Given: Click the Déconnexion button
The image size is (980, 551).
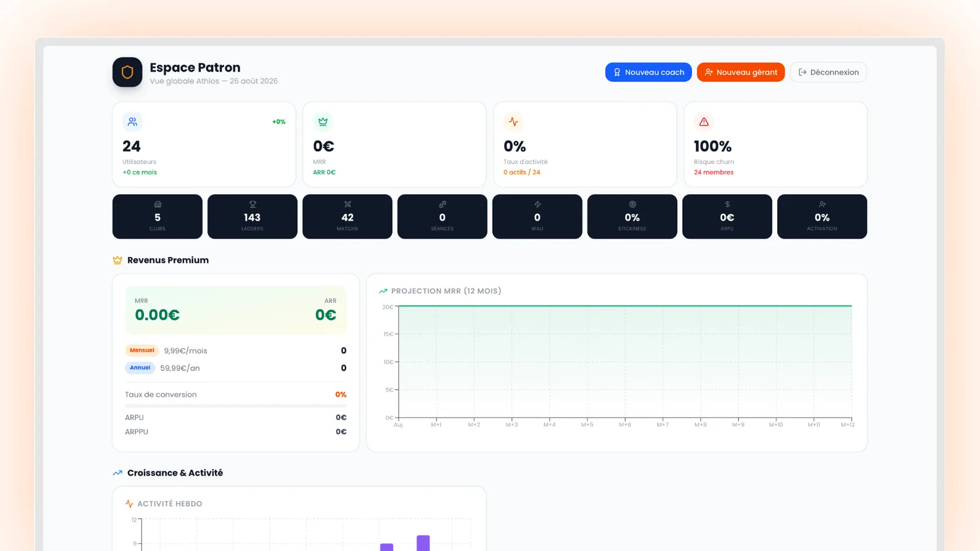Looking at the screenshot, I should (828, 72).
